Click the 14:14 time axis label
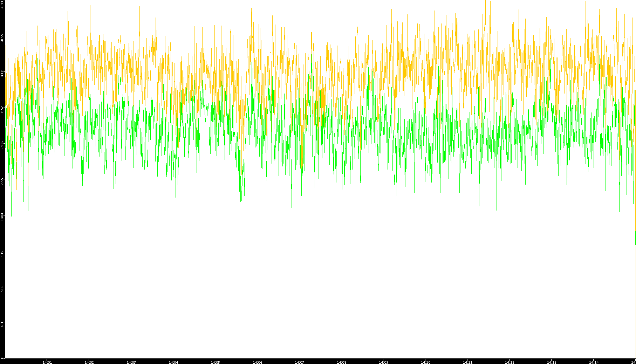Viewport: 636px width, 364px height. point(594,362)
